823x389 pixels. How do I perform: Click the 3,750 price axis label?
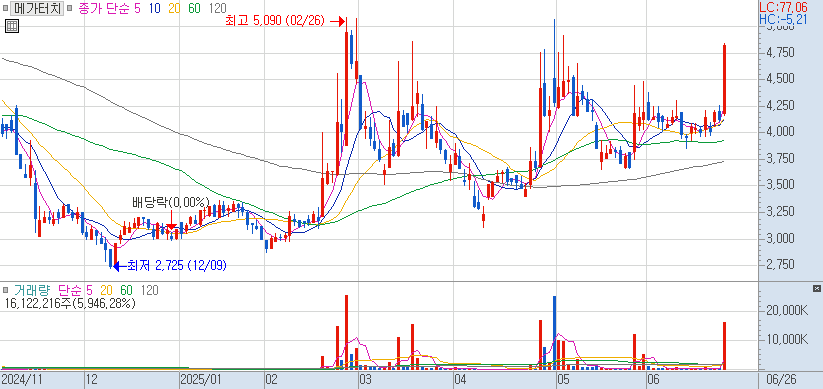779,158
